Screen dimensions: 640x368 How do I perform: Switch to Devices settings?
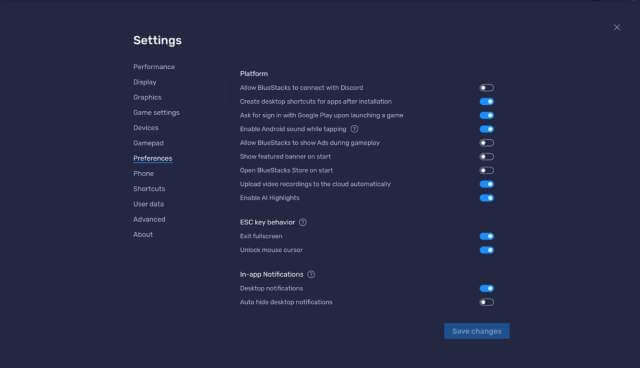coord(146,128)
